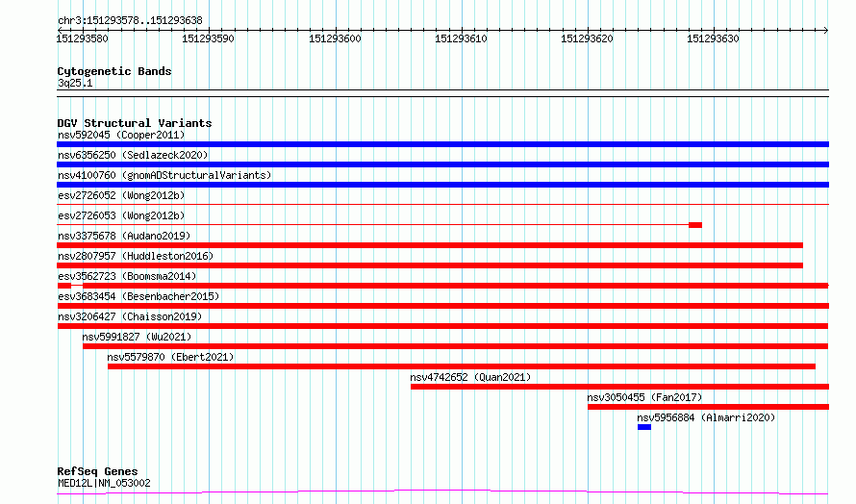Open variant esv2726053 (Wong2012b) label
Image resolution: width=856 pixels, height=504 pixels.
(x=121, y=215)
